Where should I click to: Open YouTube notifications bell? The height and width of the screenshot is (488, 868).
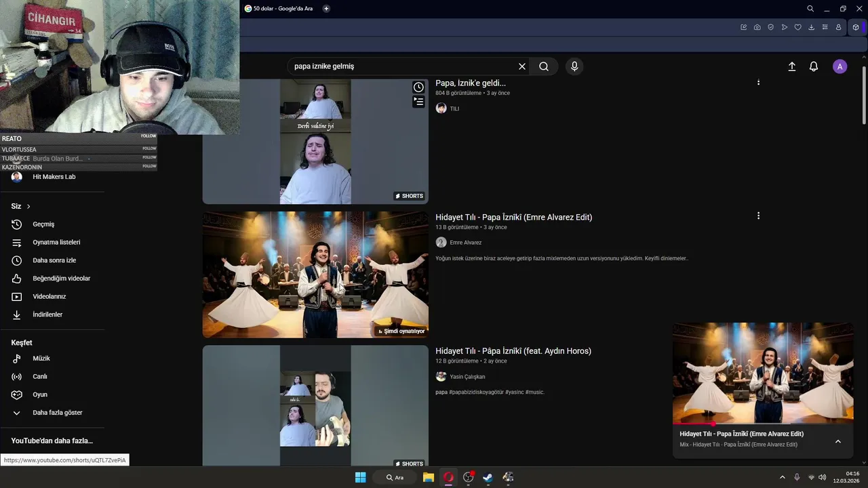(x=814, y=66)
